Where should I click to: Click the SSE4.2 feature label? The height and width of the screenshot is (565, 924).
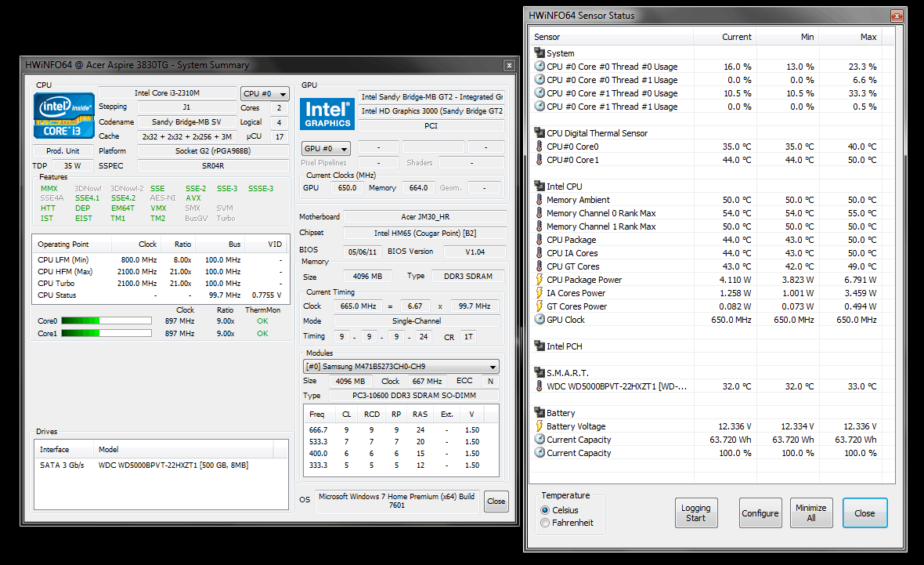[123, 198]
